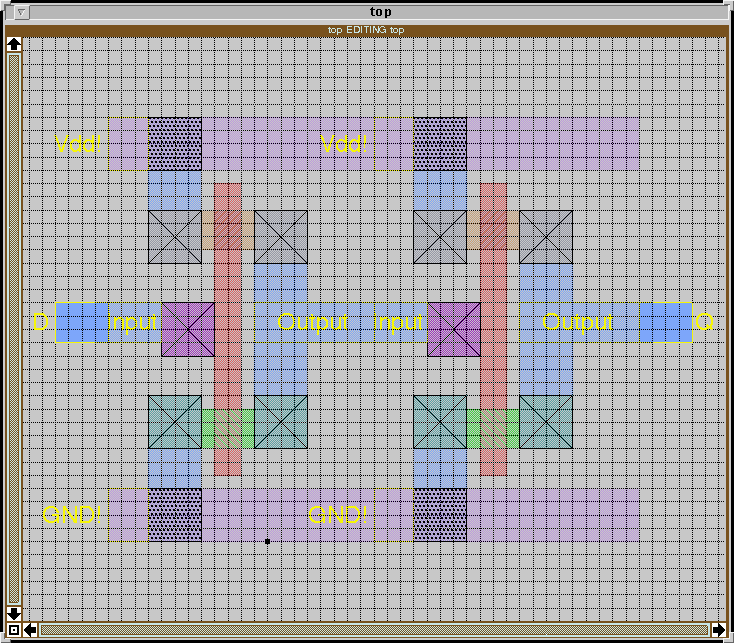
Task: Select the first inverter's purple poly contact
Action: 188,329
